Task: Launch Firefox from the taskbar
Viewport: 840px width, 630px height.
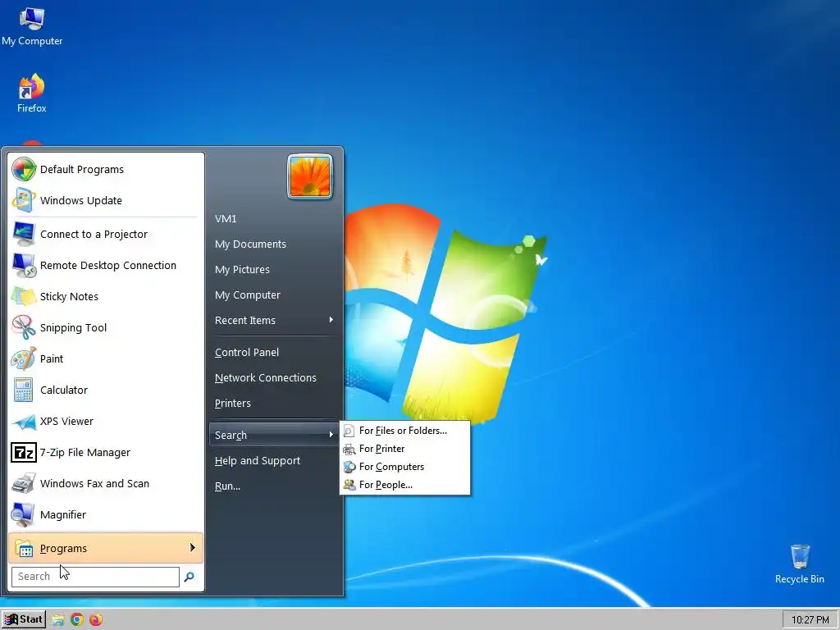Action: click(96, 620)
